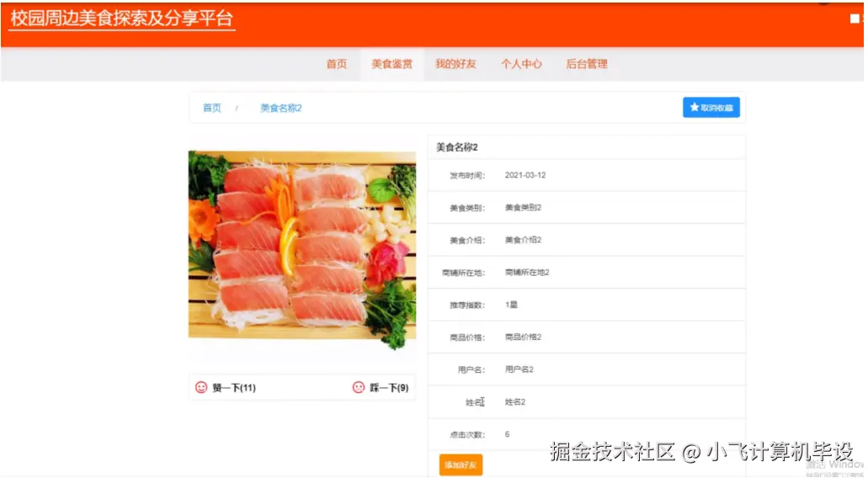Click the frowning face dislike icon
The width and height of the screenshot is (868, 478).
(359, 387)
